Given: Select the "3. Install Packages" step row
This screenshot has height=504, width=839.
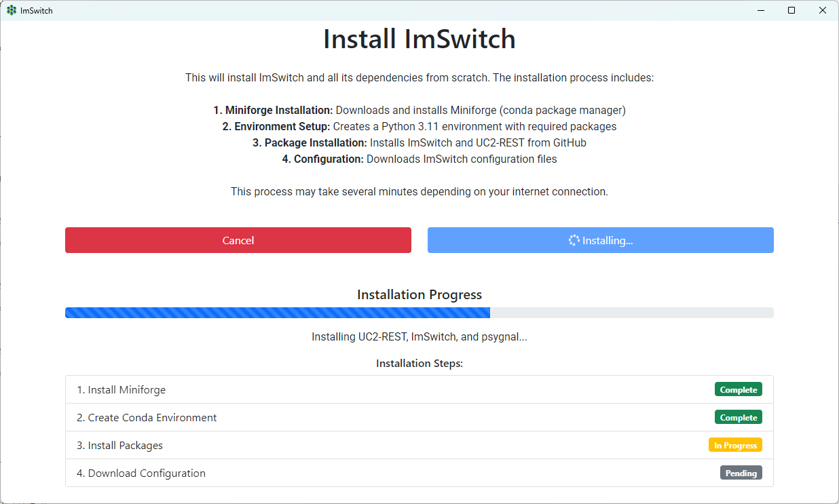Looking at the screenshot, I should click(x=419, y=445).
